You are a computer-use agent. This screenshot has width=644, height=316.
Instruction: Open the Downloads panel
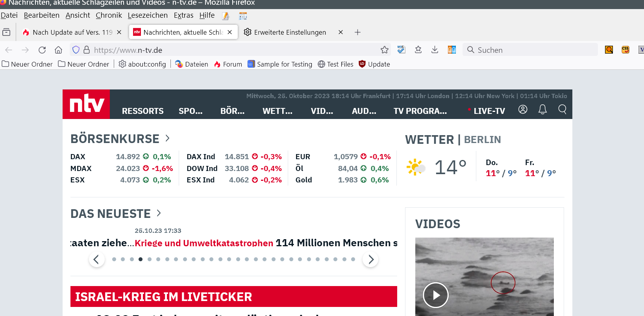(435, 50)
